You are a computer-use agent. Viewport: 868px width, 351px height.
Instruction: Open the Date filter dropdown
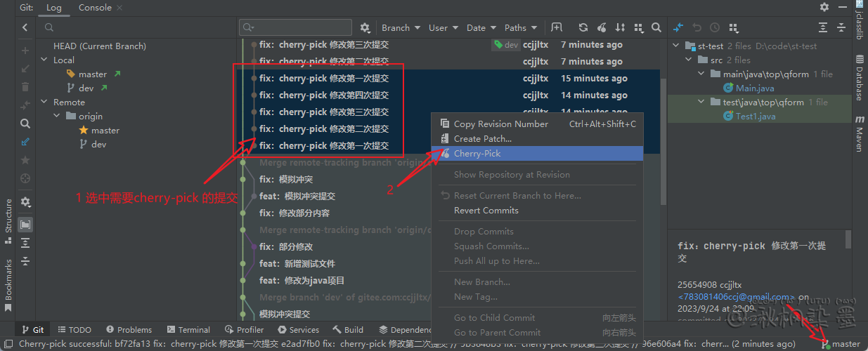[481, 28]
